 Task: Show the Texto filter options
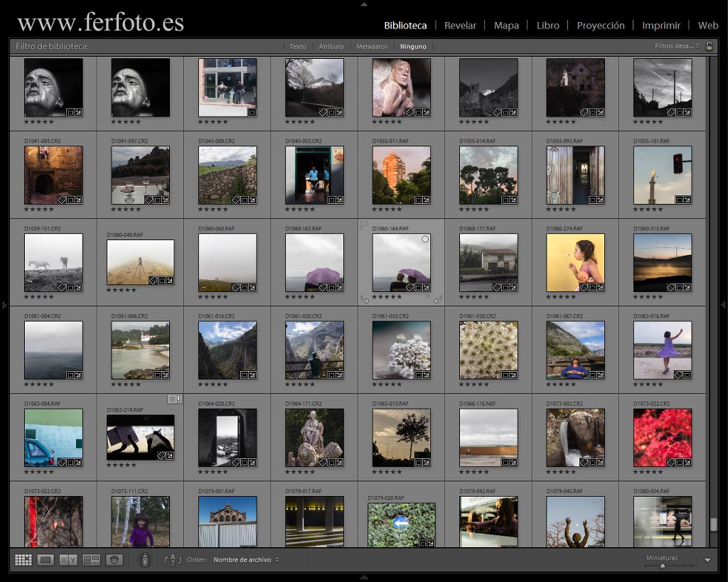[x=298, y=46]
